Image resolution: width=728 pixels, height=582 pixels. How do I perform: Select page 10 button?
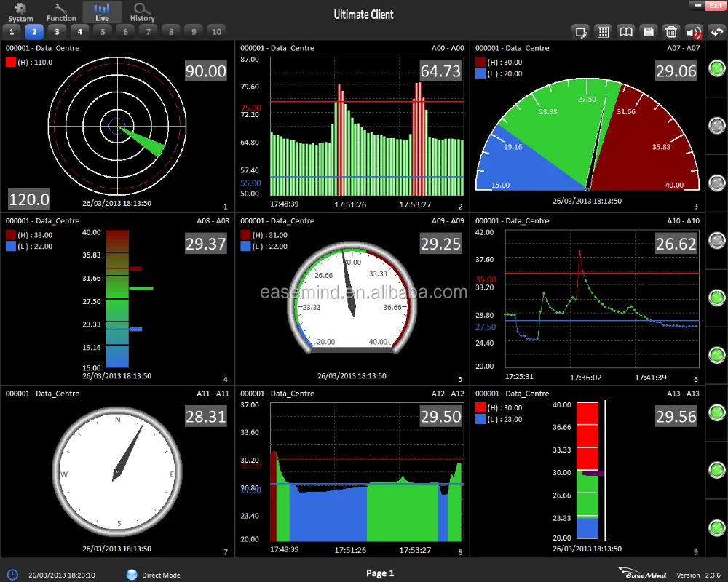(x=216, y=31)
